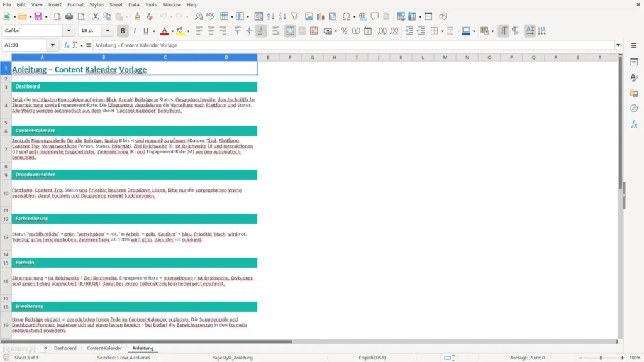
Task: Toggle Align Right horizontal alignment
Action: click(223, 31)
